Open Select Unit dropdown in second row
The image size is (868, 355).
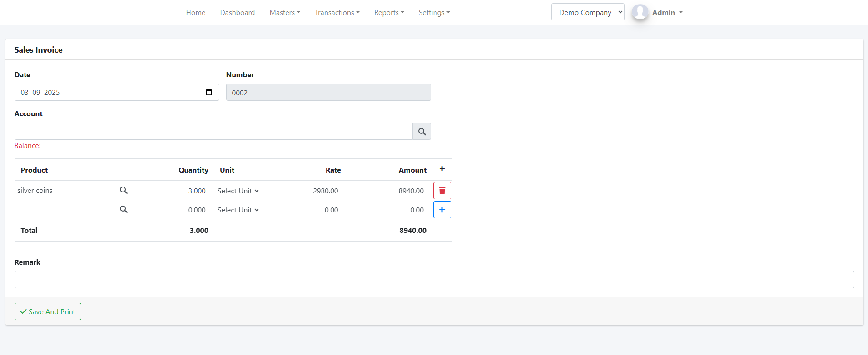coord(238,210)
